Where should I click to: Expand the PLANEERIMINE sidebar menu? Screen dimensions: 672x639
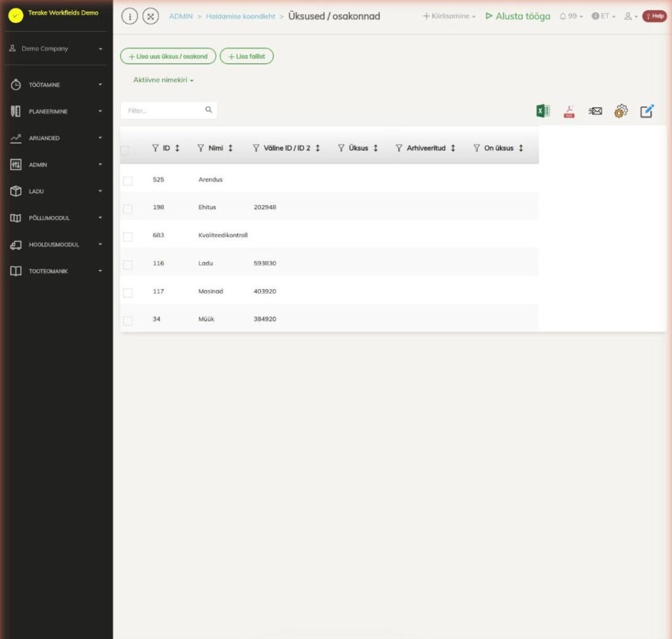coord(56,111)
